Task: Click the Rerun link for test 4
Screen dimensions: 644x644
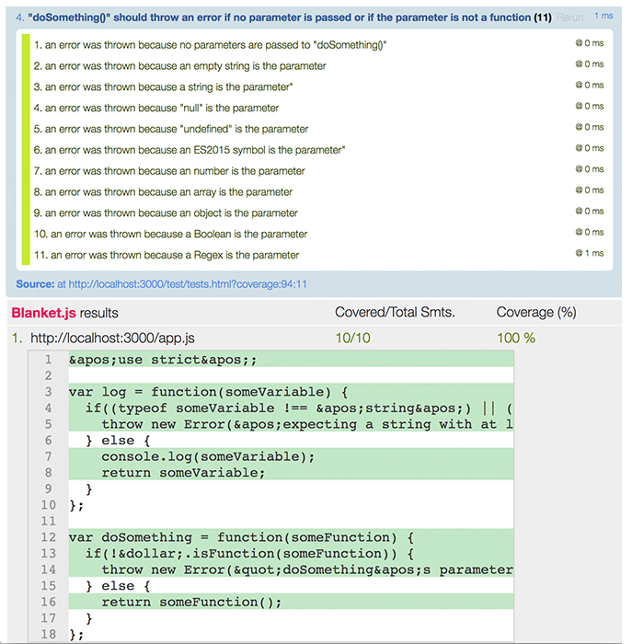Action: (x=569, y=17)
